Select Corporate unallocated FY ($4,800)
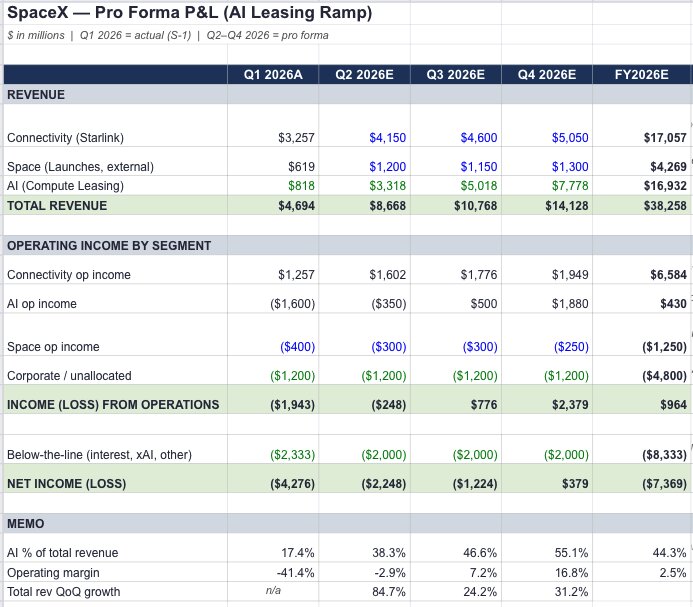Screen dimensions: 693x607 [x=665, y=376]
